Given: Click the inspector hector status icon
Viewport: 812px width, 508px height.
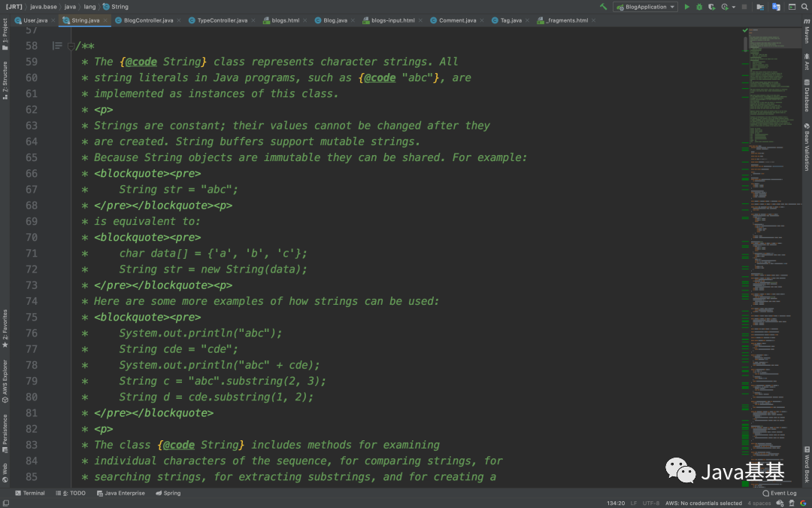Looking at the screenshot, I should pos(792,503).
